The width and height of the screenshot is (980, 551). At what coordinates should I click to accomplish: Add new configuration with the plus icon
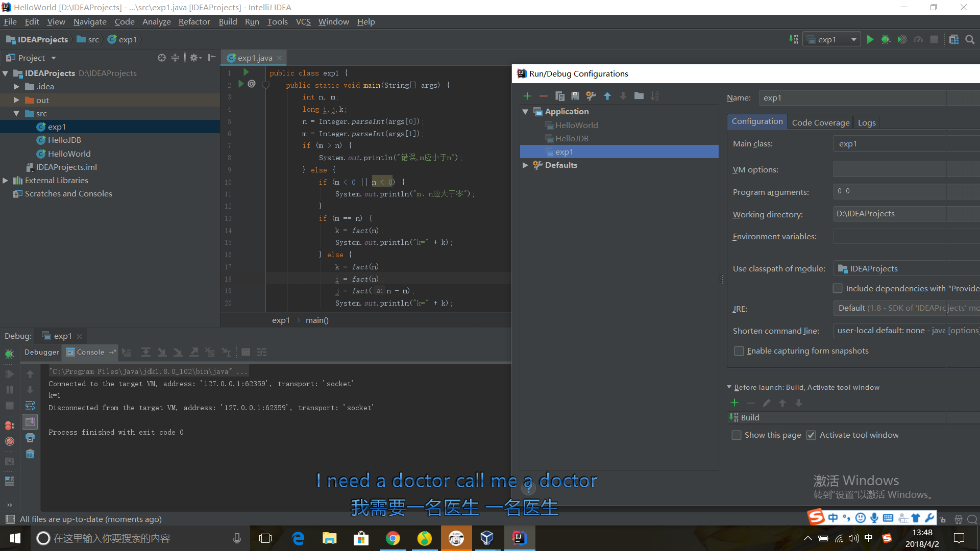click(527, 96)
